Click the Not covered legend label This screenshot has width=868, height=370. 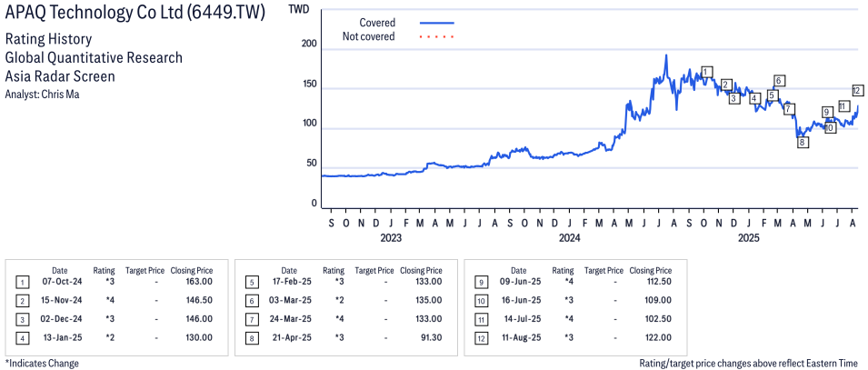point(369,37)
